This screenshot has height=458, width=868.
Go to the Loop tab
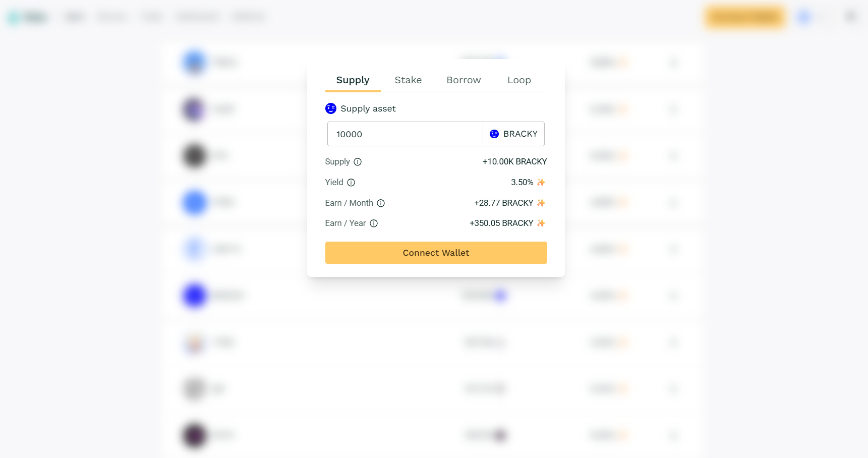coord(519,80)
